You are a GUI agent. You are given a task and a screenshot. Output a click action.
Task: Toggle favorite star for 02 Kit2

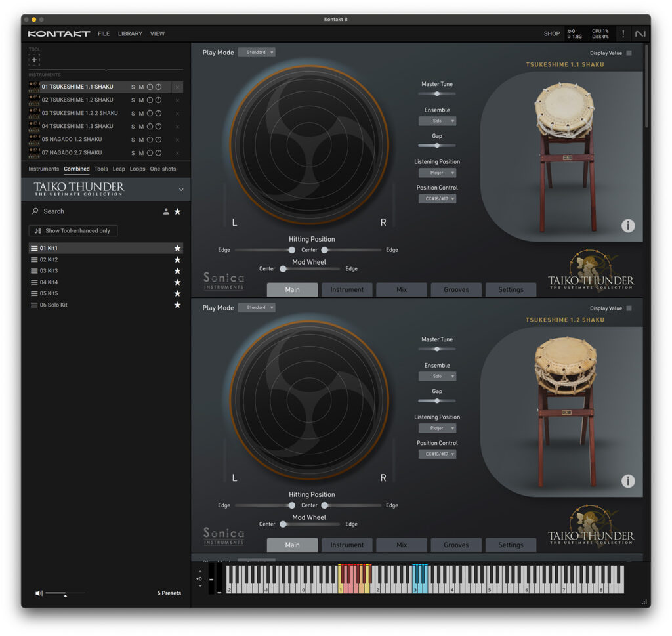coord(177,259)
